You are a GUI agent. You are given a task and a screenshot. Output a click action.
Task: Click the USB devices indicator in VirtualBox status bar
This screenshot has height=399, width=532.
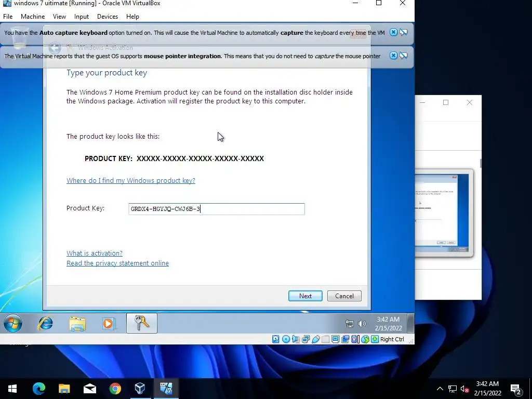pyautogui.click(x=315, y=339)
